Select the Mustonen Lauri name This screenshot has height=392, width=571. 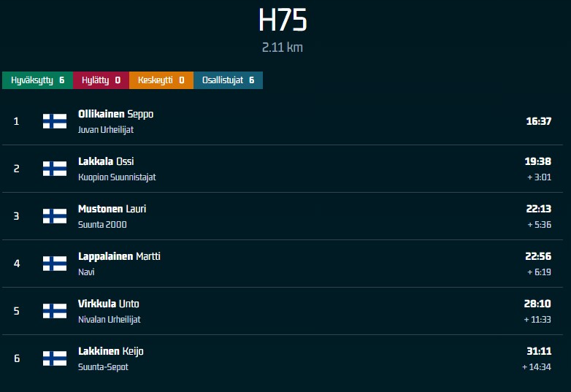coord(112,209)
